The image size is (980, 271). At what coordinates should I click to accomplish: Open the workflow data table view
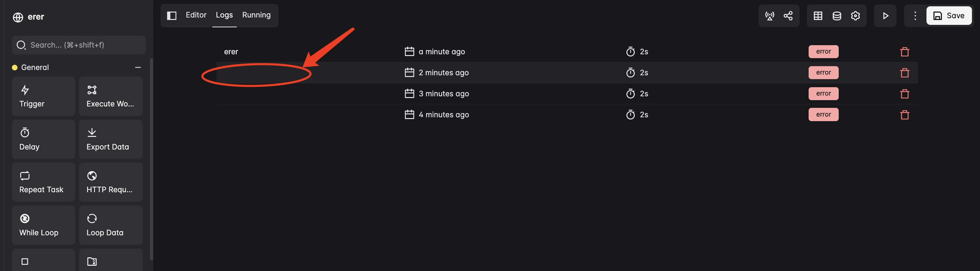(x=818, y=16)
